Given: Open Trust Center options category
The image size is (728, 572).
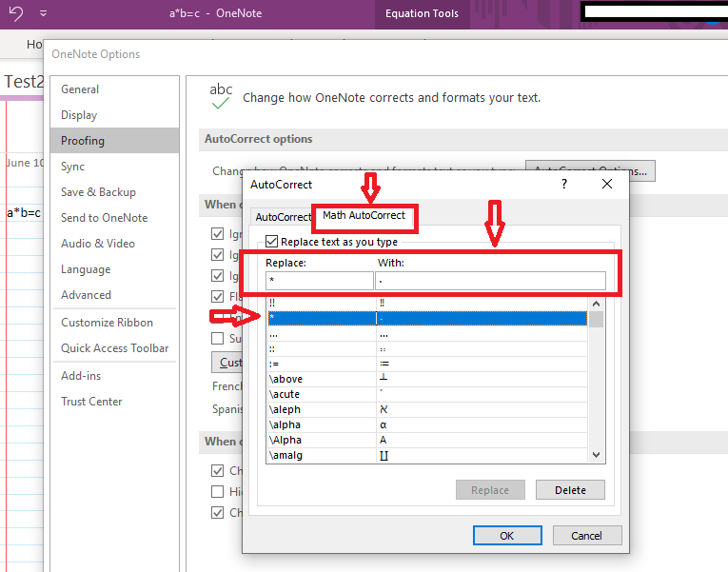Looking at the screenshot, I should coord(114,402).
